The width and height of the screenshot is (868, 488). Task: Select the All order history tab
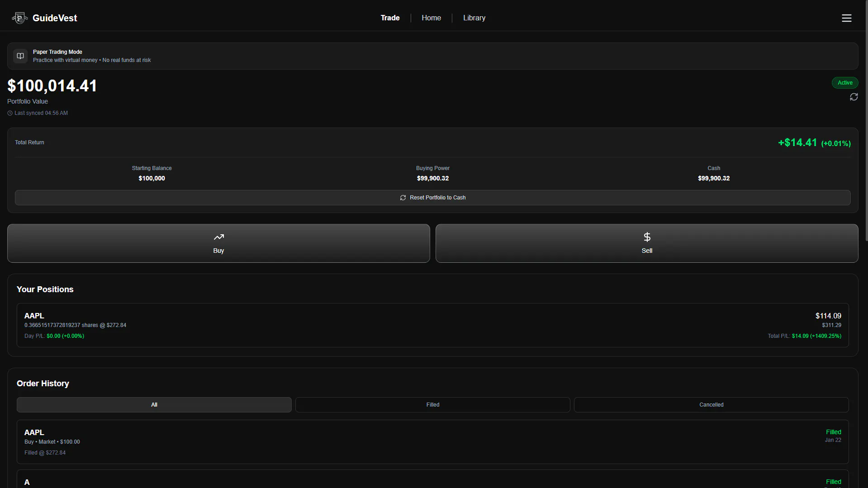pos(154,405)
